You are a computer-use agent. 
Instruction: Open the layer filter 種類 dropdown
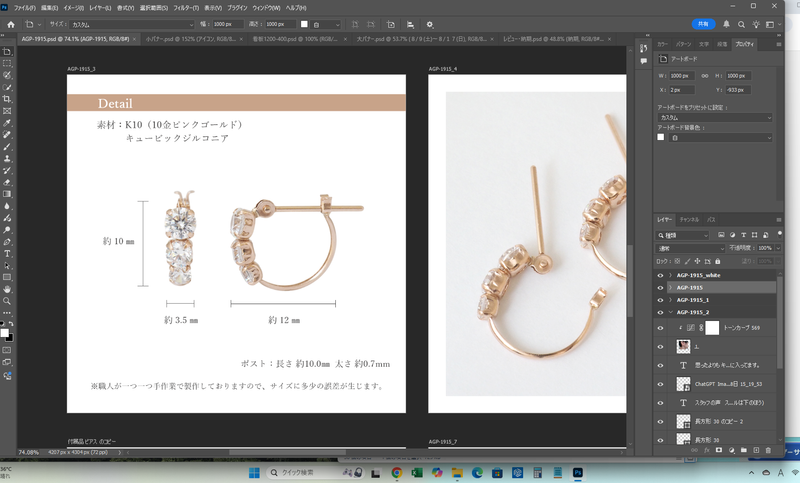click(682, 235)
